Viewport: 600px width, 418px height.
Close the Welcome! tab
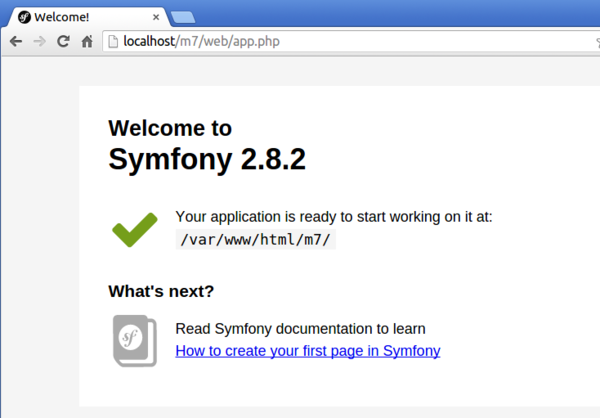(156, 17)
